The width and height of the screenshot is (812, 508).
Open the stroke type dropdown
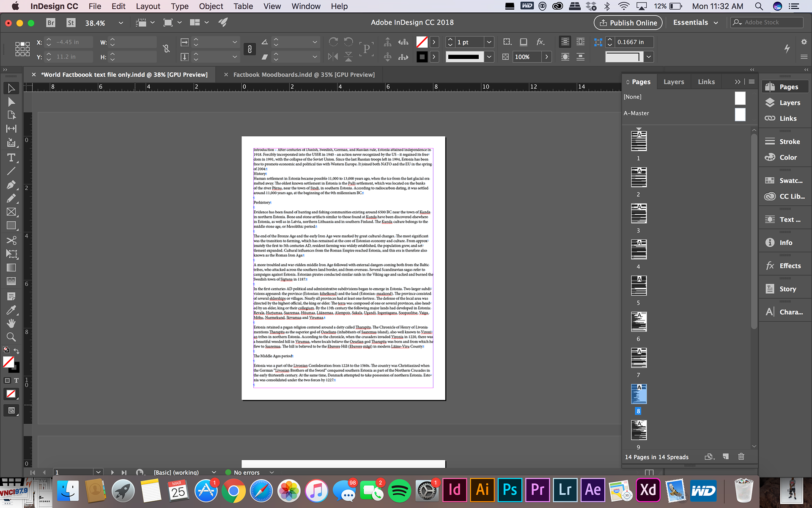tap(489, 57)
